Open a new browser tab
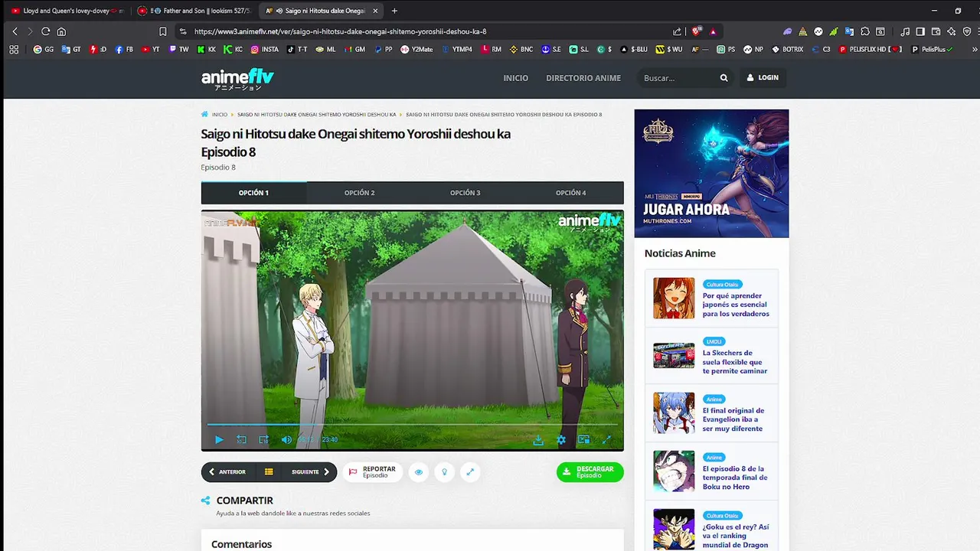 394,11
